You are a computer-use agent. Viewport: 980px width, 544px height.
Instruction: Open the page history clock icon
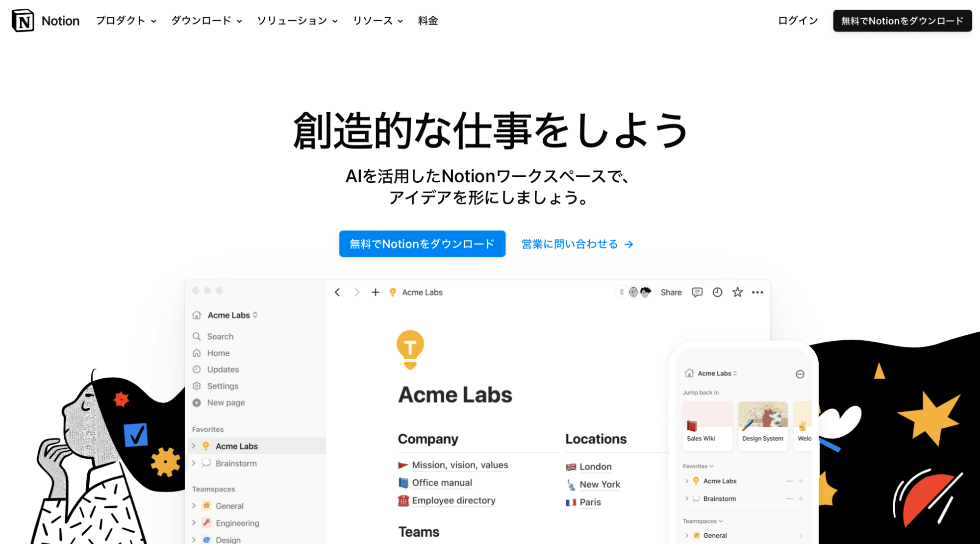point(717,292)
